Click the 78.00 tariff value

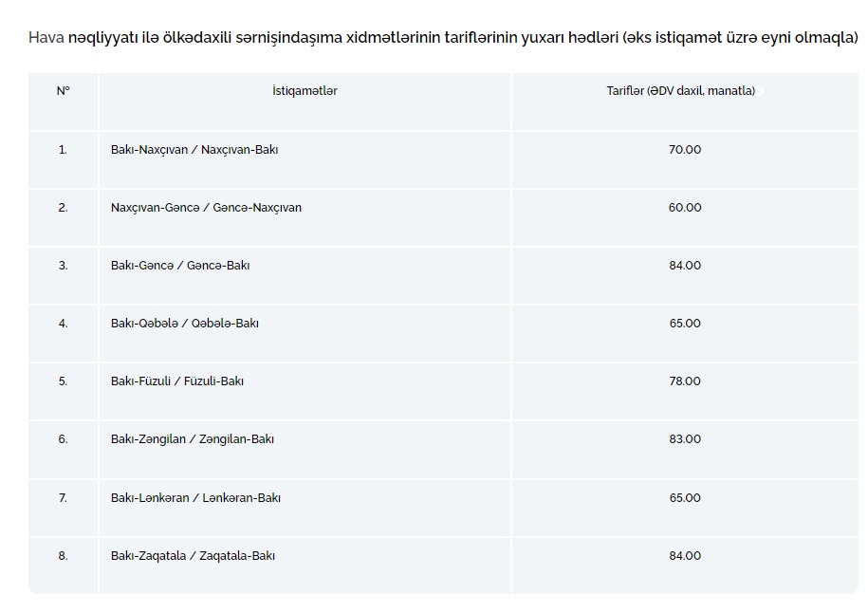point(685,381)
